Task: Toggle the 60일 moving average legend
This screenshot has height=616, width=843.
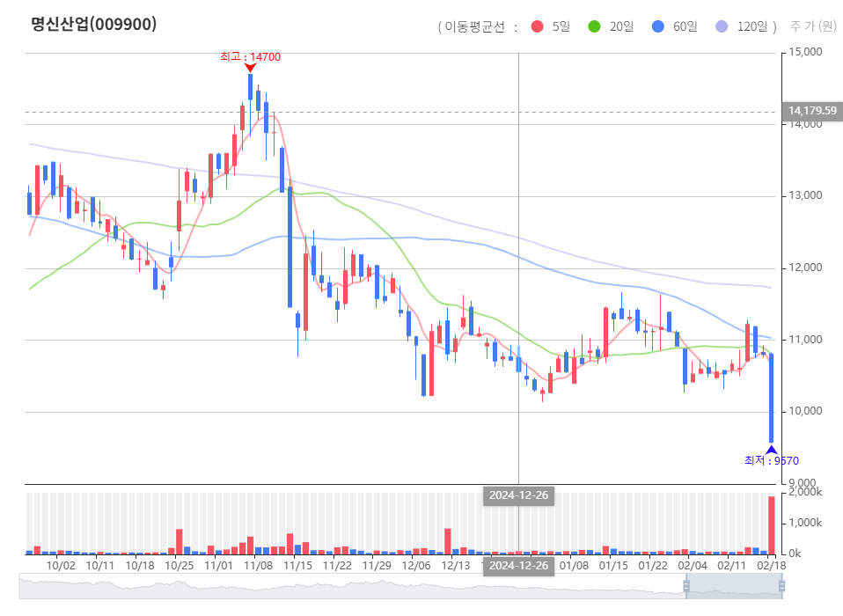Action: pyautogui.click(x=674, y=26)
